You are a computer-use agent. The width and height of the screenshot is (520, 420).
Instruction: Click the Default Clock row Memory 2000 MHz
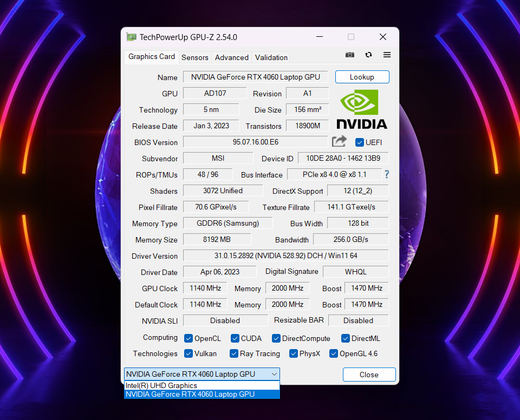[x=287, y=304]
